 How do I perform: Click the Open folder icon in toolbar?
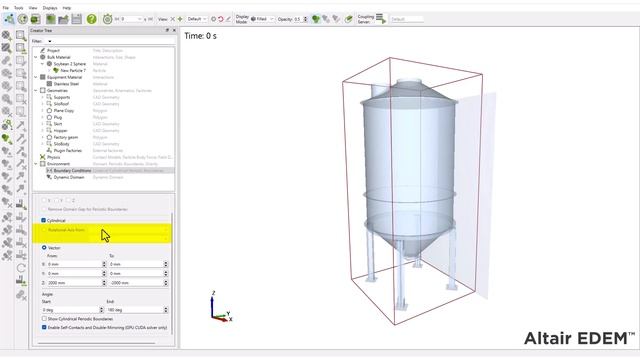[63, 19]
